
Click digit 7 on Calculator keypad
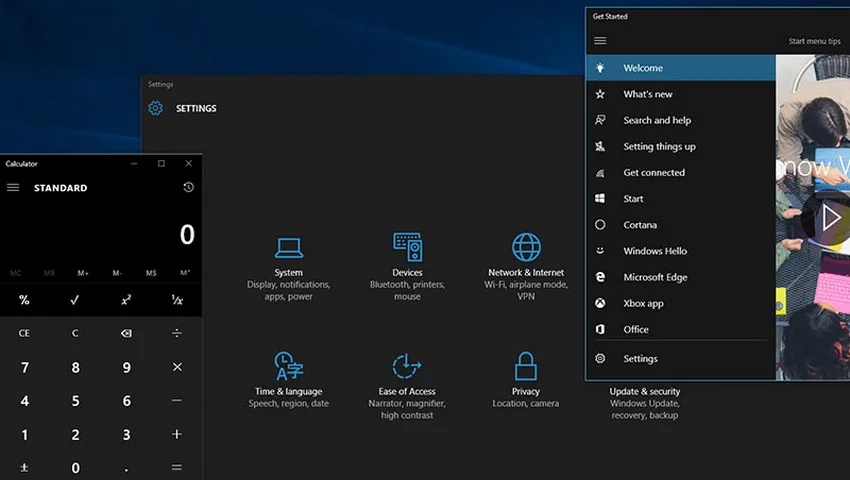[x=24, y=367]
